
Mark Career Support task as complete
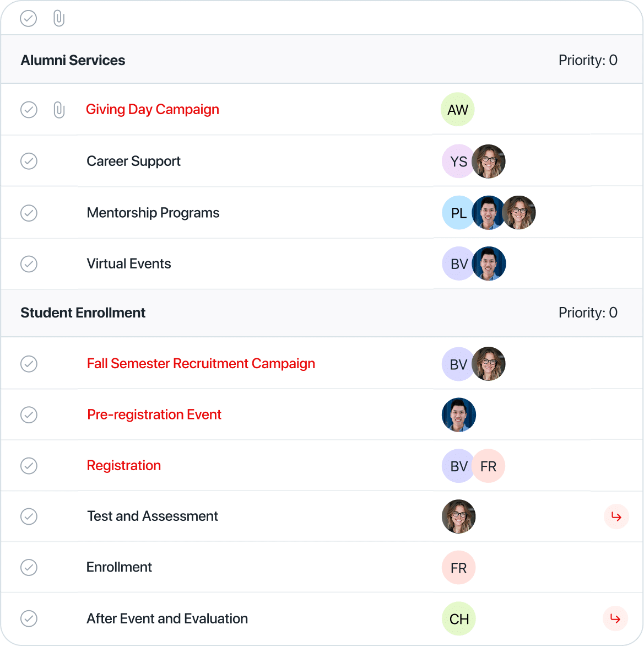29,161
